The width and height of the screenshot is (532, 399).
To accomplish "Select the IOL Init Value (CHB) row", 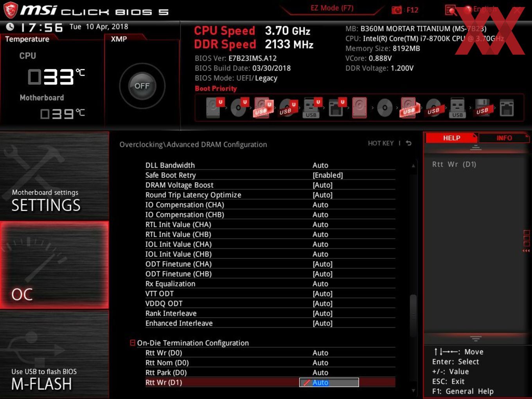I will click(270, 254).
